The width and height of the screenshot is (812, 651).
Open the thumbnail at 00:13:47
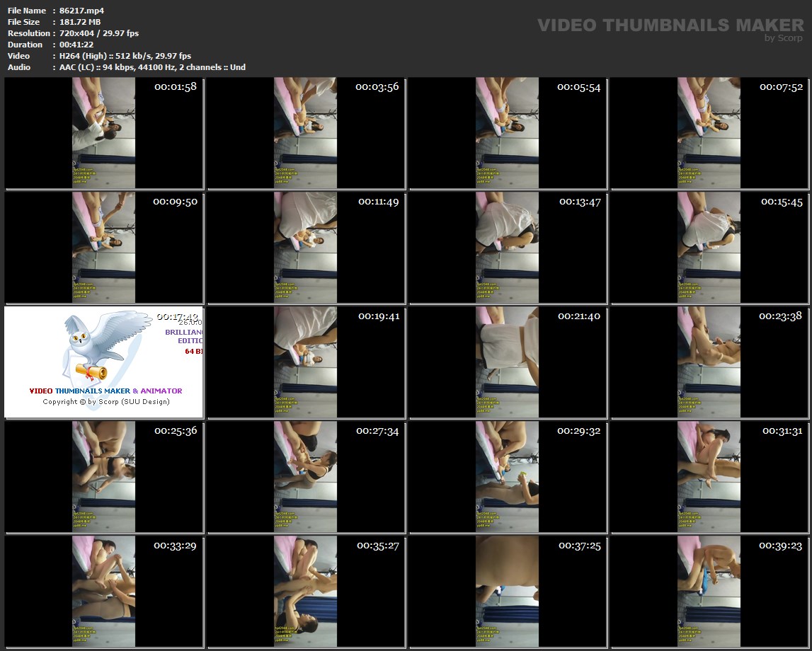[x=508, y=248]
